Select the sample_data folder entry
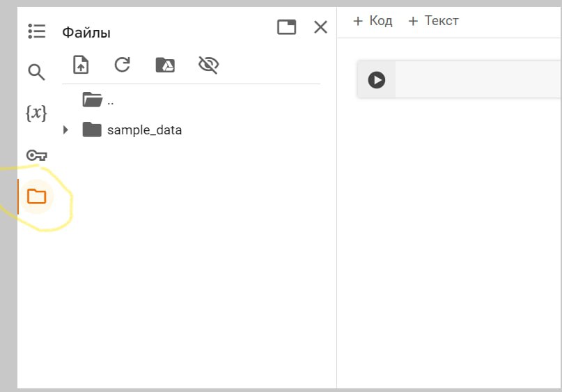The width and height of the screenshot is (562, 392). click(x=144, y=130)
